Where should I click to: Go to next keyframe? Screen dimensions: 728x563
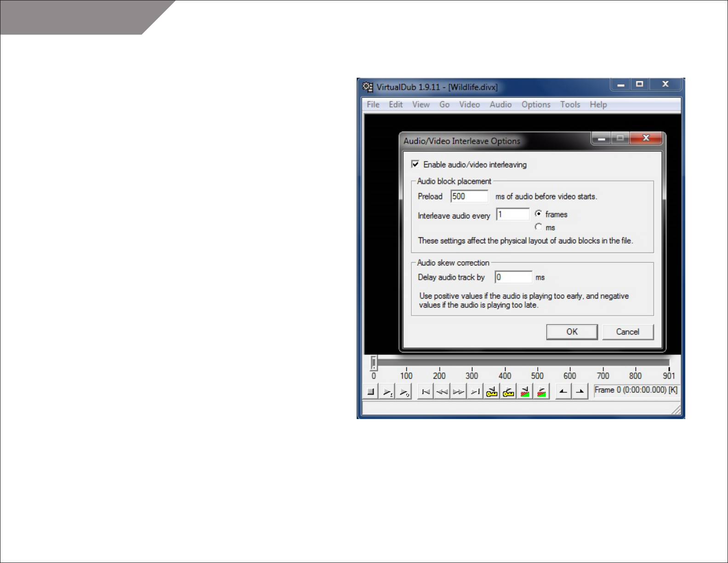pos(508,392)
